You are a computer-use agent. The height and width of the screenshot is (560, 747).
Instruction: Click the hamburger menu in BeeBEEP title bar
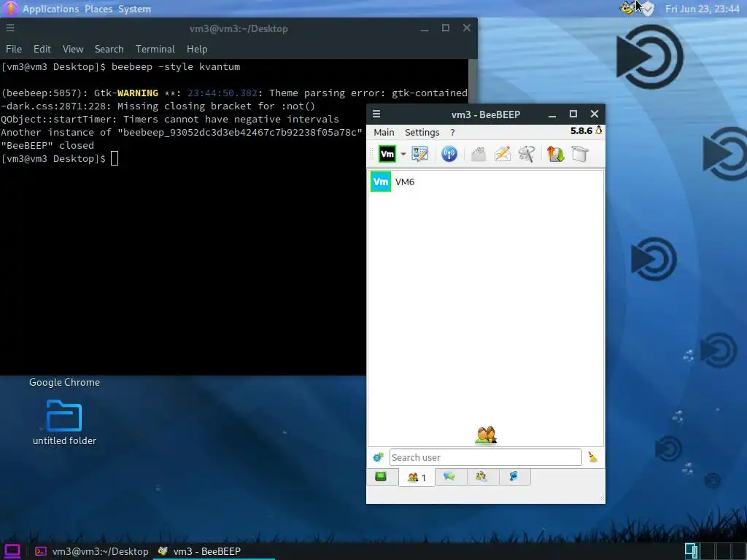coord(376,114)
